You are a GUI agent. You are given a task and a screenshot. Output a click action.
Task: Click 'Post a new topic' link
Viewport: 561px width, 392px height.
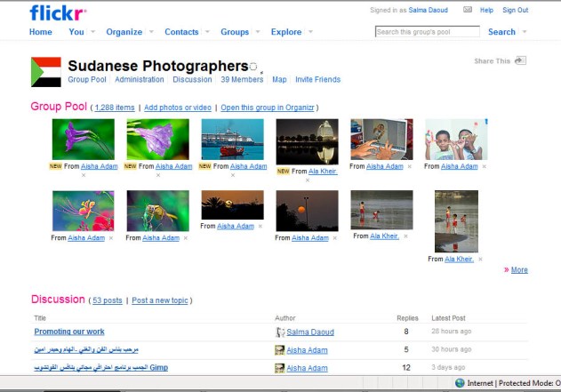(161, 300)
